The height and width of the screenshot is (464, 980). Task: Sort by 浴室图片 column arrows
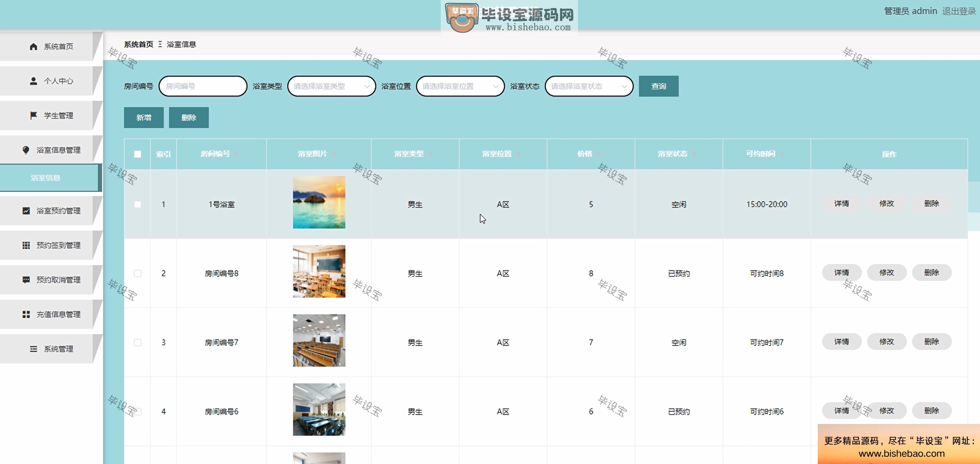(x=334, y=154)
